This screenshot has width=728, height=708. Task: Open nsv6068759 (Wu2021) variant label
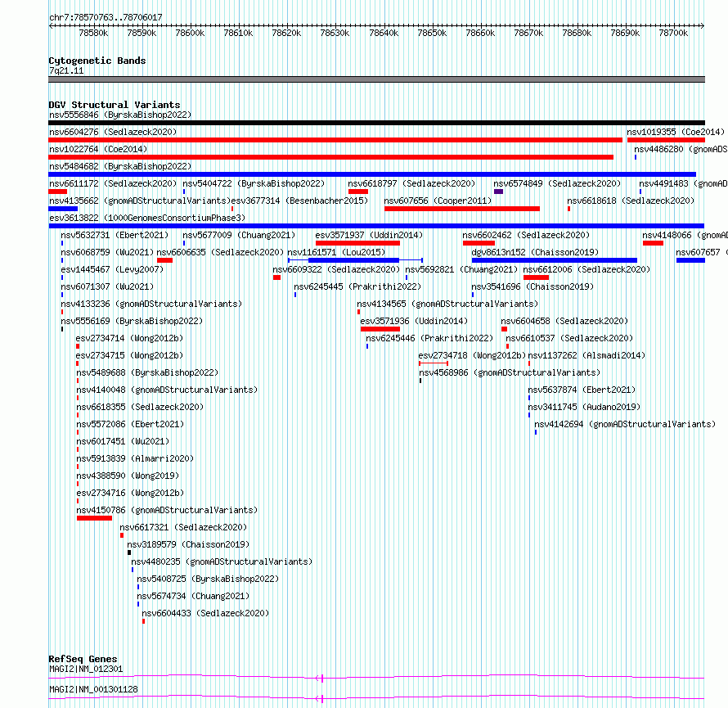(x=107, y=252)
